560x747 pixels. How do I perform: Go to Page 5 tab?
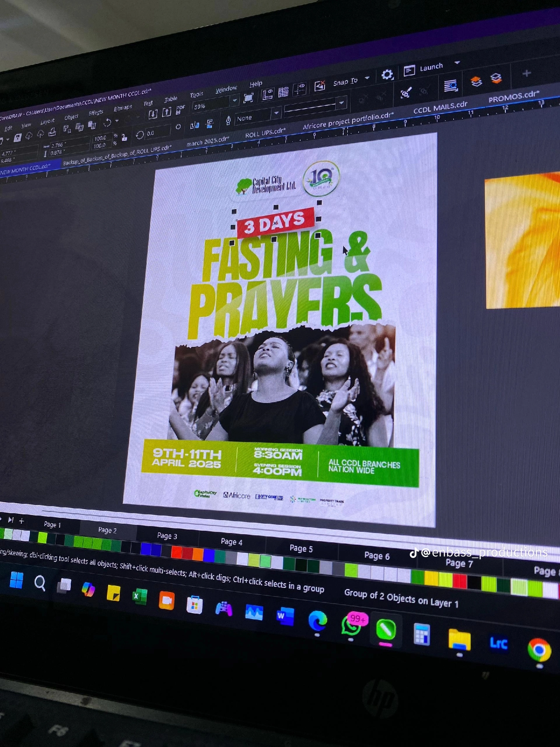tap(301, 548)
